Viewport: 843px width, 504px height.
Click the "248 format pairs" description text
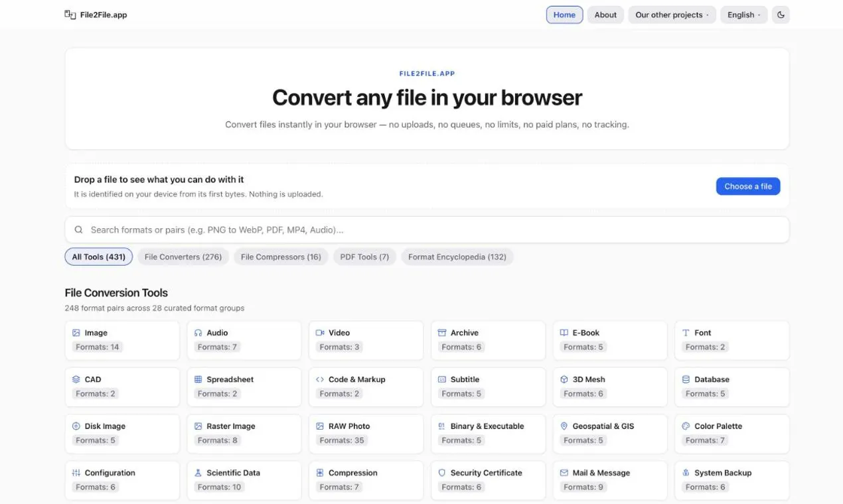tap(155, 308)
